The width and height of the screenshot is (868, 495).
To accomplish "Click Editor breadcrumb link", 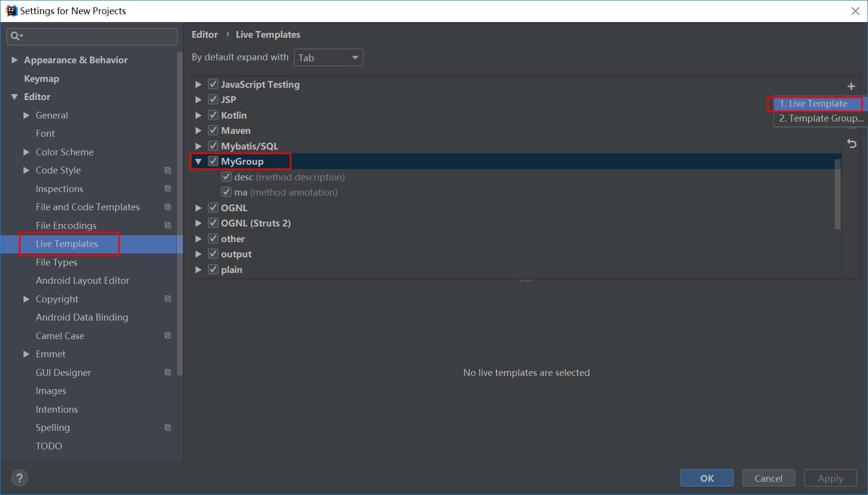I will (204, 34).
